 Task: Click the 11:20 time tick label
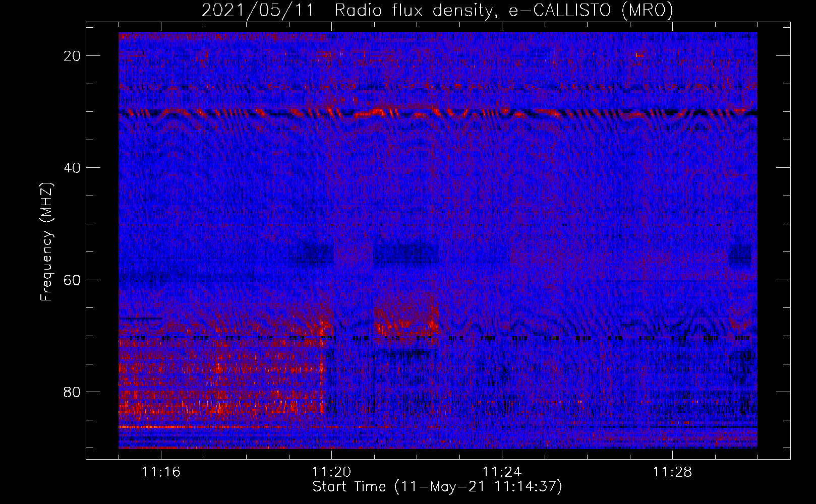[x=331, y=472]
